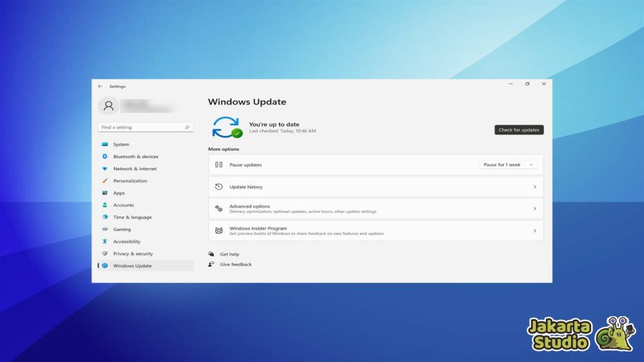The width and height of the screenshot is (644, 362).
Task: Click the Pause updates label
Action: [x=246, y=165]
